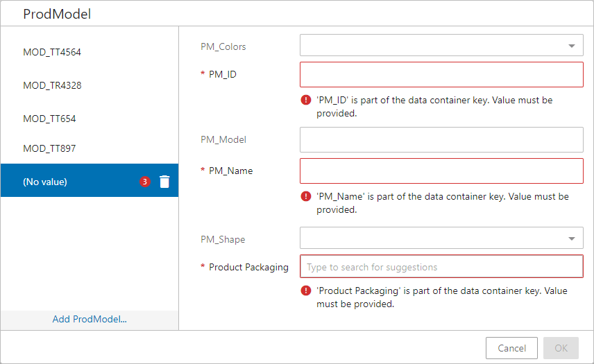Click the Cancel button
This screenshot has width=594, height=364.
click(x=511, y=348)
